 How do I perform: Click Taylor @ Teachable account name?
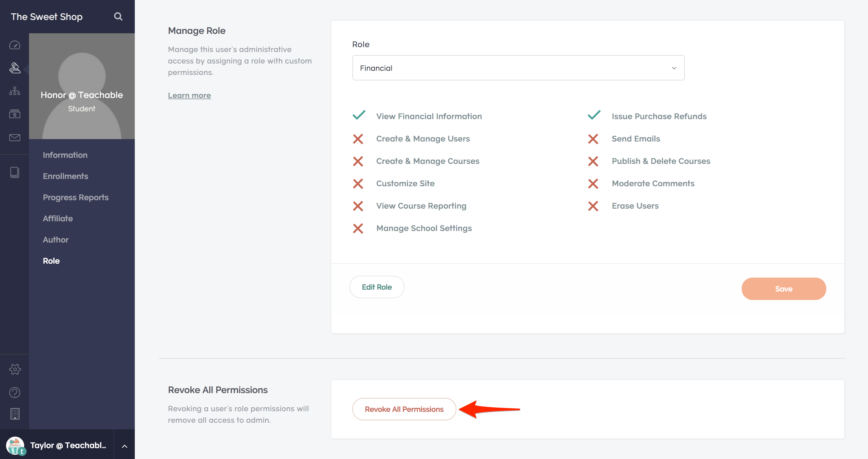pyautogui.click(x=68, y=445)
